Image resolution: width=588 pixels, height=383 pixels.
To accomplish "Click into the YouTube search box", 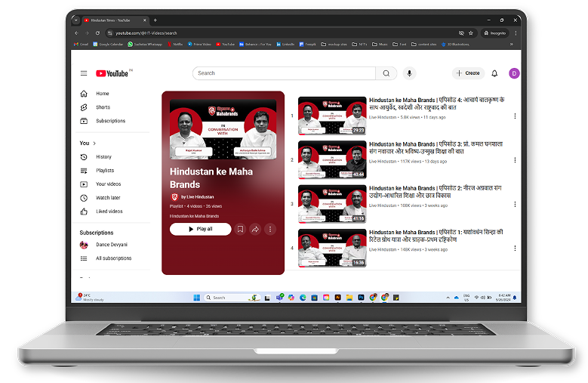I will pos(284,73).
